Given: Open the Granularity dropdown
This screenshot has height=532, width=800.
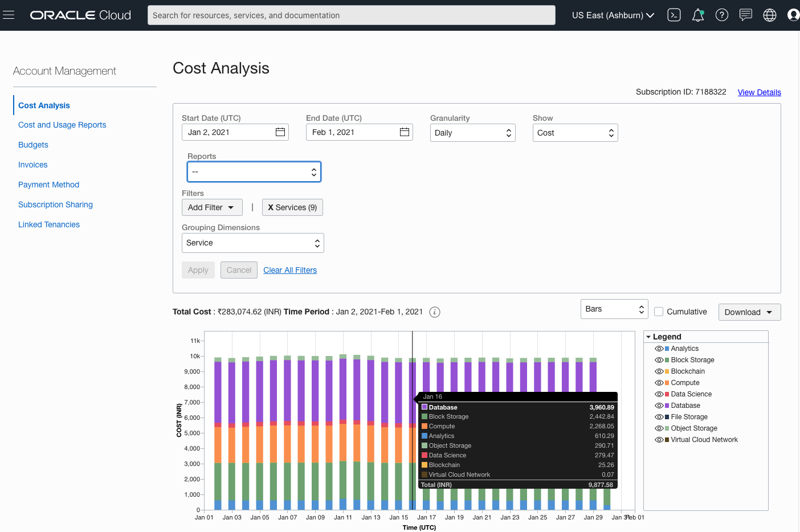Looking at the screenshot, I should 472,132.
